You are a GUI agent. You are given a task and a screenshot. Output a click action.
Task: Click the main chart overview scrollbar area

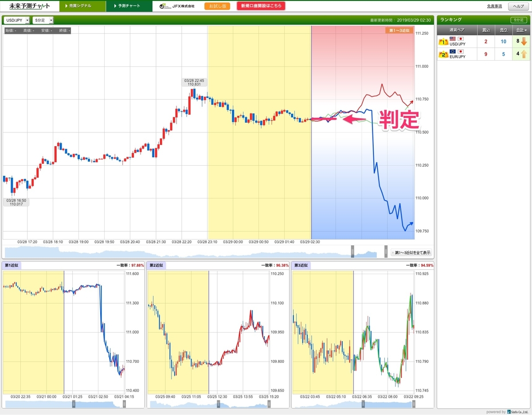195,251
